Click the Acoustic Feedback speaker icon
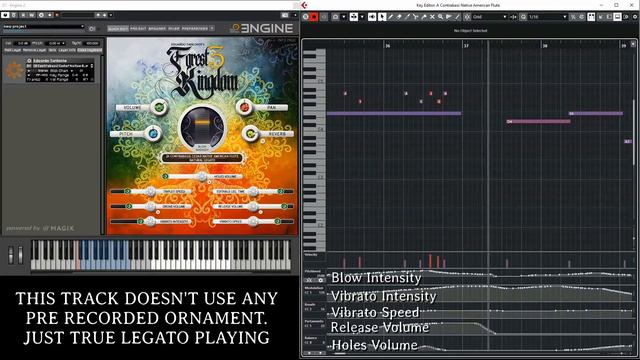 click(x=372, y=17)
